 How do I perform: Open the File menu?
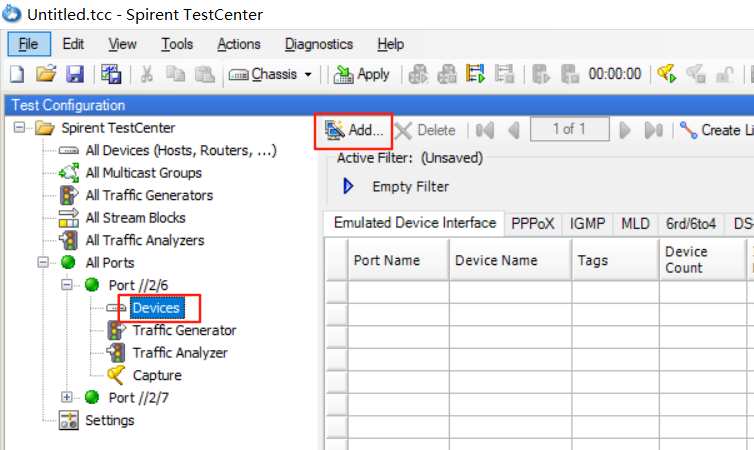click(28, 44)
